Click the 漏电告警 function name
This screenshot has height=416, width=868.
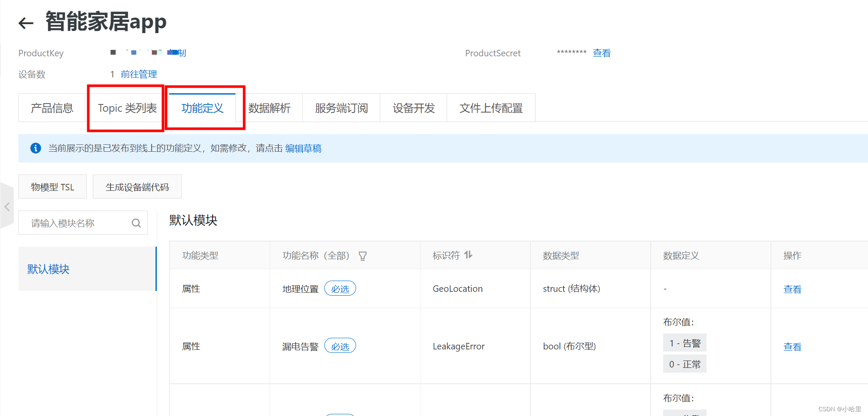[300, 347]
